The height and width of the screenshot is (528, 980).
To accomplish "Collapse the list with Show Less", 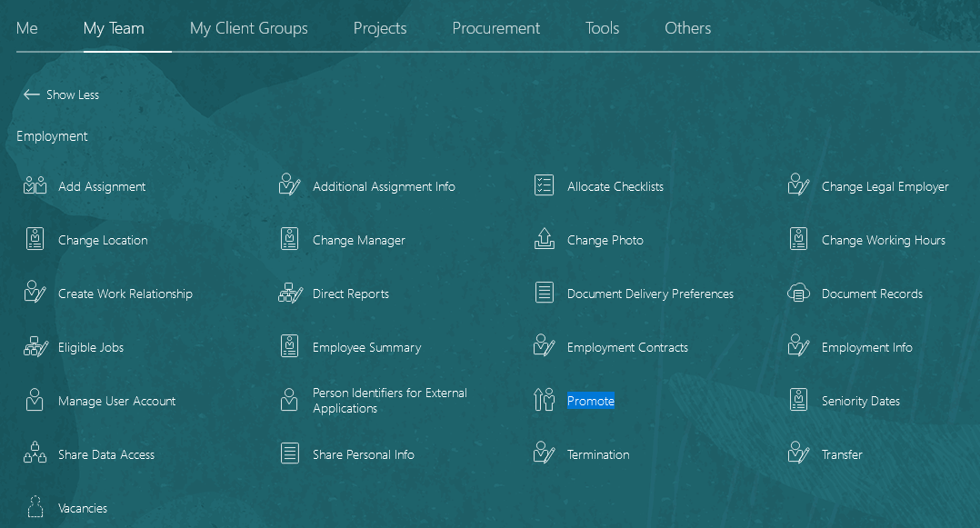I will (61, 95).
